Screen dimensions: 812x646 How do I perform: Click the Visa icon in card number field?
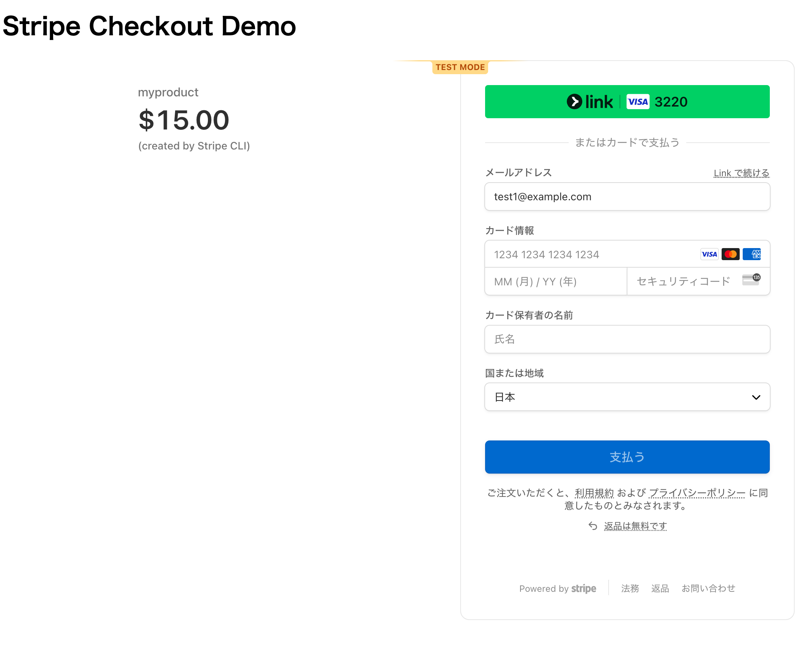709,254
